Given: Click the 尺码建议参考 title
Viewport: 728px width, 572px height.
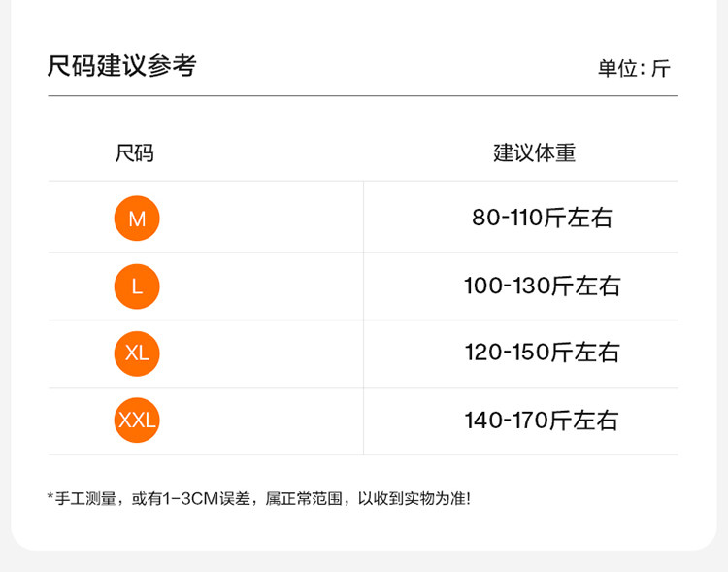Looking at the screenshot, I should click(x=121, y=66).
